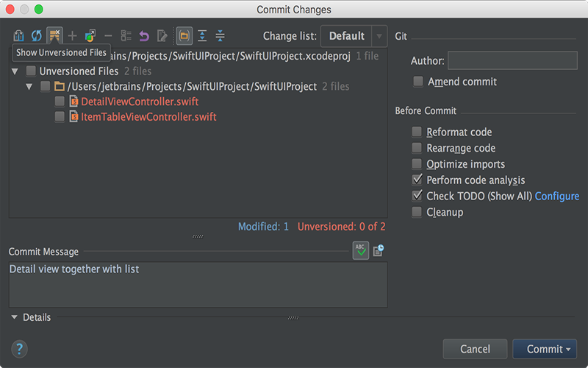Viewport: 588px width, 368px height.
Task: Refresh changes with the blue arrows icon
Action: (x=36, y=36)
